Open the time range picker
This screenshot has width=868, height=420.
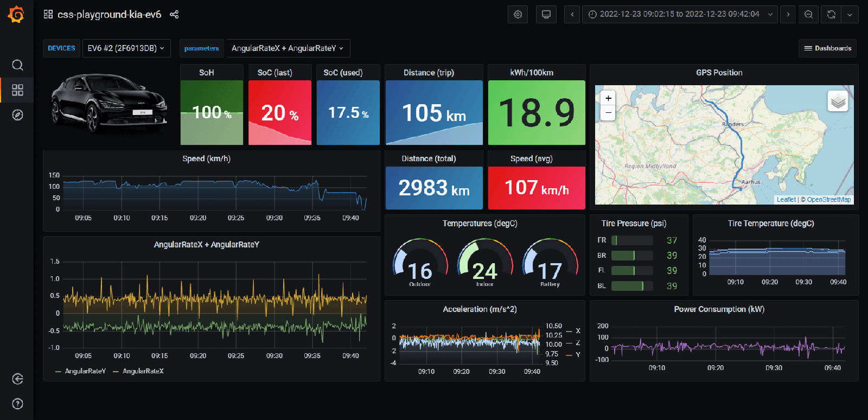680,15
